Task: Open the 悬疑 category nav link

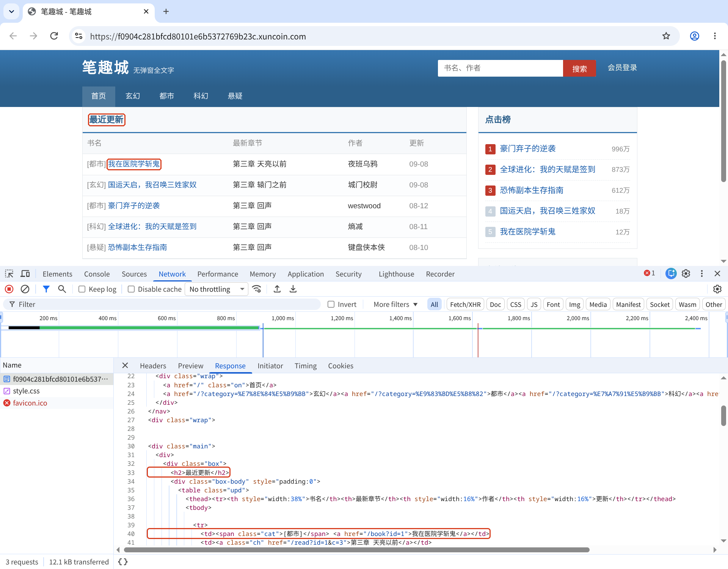Action: coord(235,96)
